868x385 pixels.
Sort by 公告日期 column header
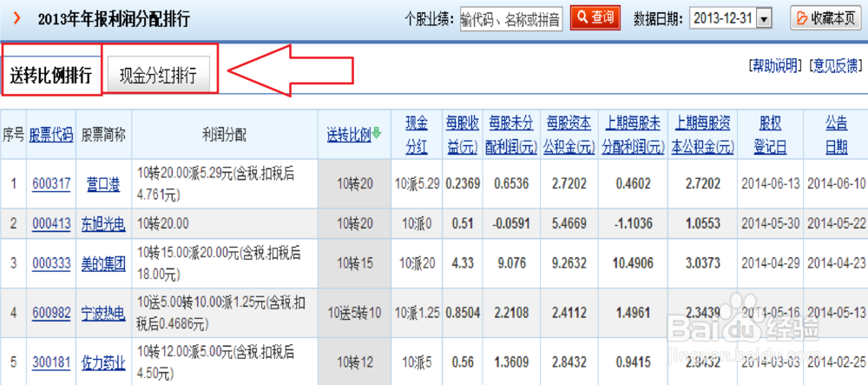click(837, 135)
